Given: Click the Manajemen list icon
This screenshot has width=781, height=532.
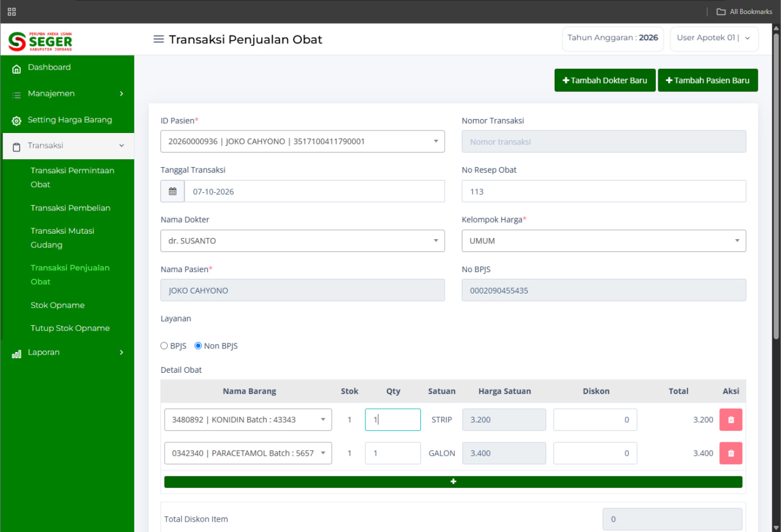Looking at the screenshot, I should click(x=16, y=95).
